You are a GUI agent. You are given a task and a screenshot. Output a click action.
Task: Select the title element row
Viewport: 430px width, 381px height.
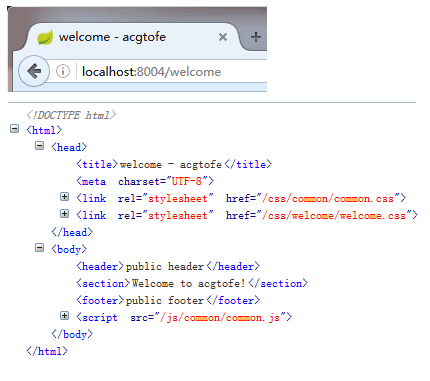[174, 164]
